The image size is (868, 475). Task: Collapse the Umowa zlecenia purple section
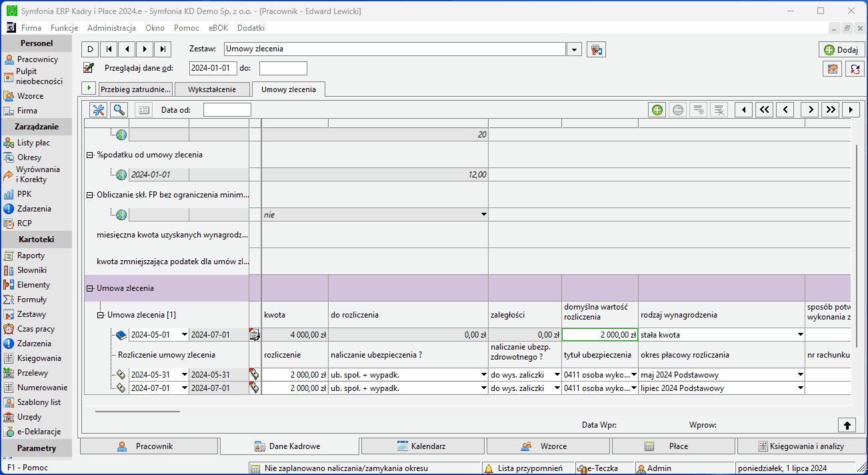[x=90, y=288]
